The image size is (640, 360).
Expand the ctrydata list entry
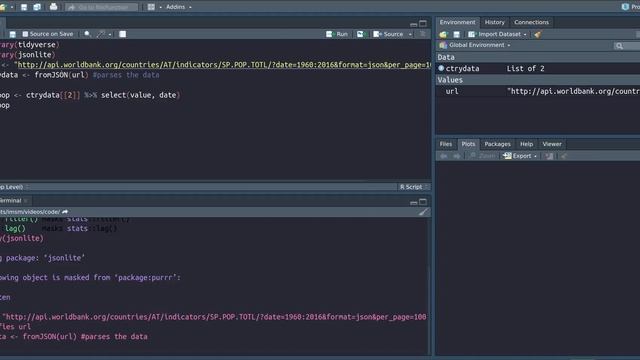click(441, 68)
